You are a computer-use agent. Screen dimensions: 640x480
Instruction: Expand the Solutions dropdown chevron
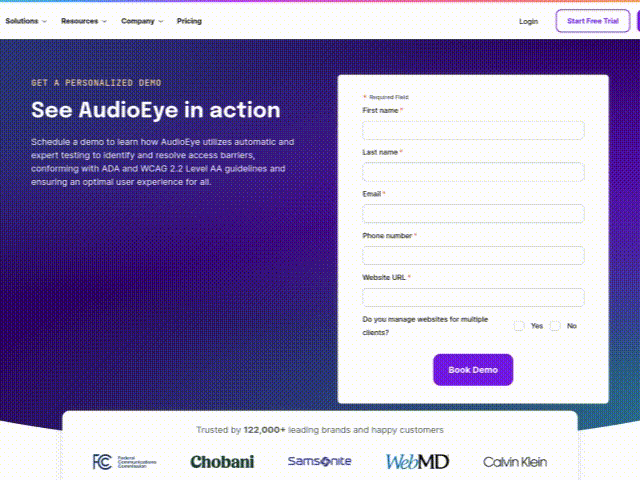click(x=44, y=21)
